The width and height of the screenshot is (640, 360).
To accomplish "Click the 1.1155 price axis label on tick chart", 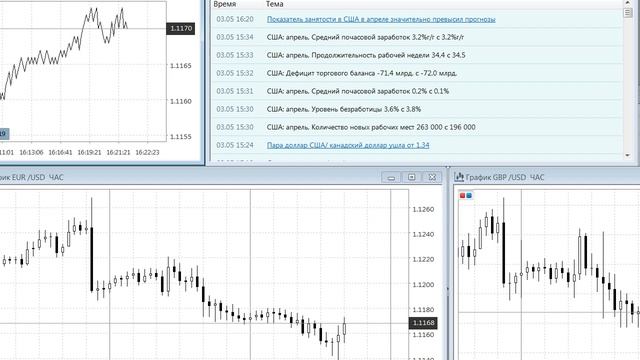I will (x=181, y=137).
